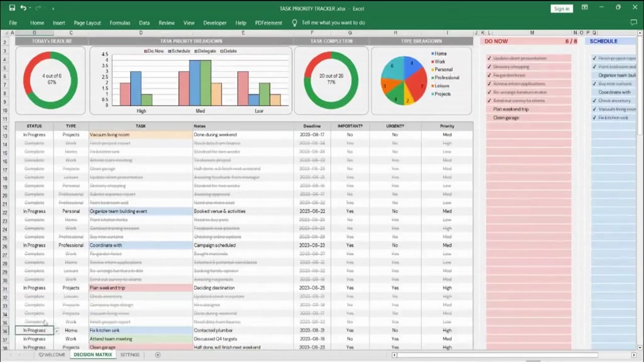Open the View ribbon tab

click(189, 23)
